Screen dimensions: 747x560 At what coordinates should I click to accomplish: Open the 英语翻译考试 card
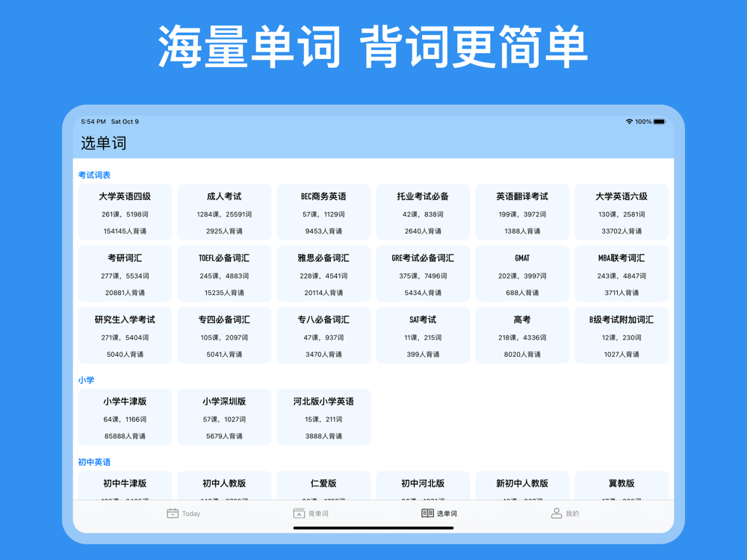(x=522, y=212)
